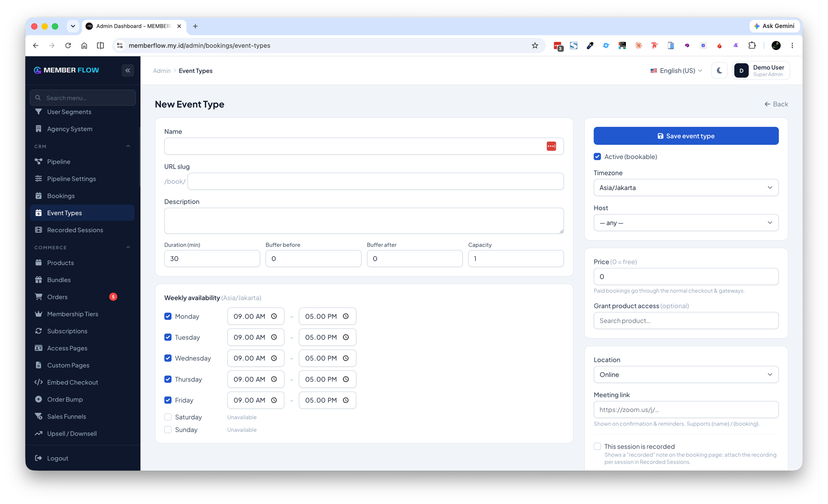Click the clock icon for Monday end time
This screenshot has height=504, width=828.
point(346,316)
